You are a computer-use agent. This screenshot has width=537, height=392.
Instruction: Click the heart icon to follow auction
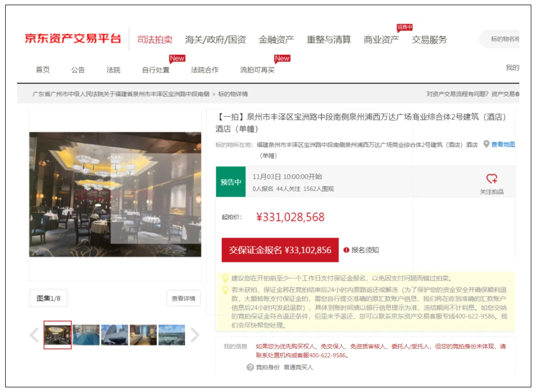coord(491,179)
